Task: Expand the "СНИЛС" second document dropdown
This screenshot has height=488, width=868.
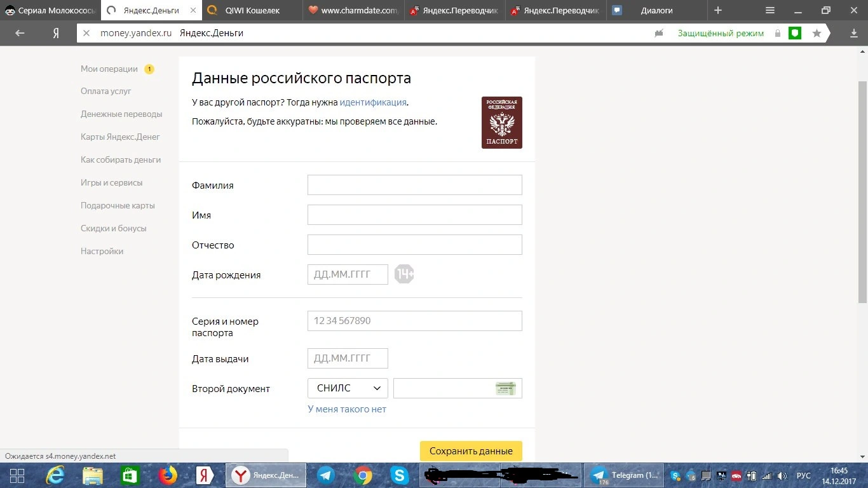Action: (348, 388)
